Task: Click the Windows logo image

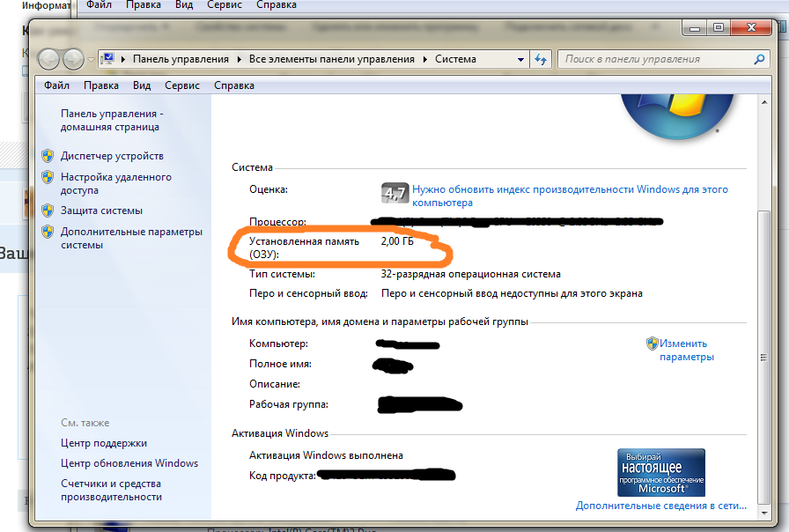Action: point(677,115)
